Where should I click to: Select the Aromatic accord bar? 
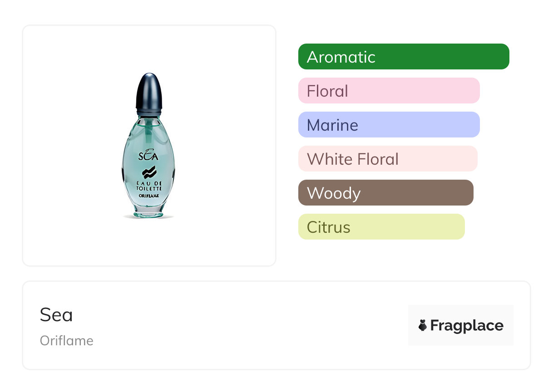404,57
